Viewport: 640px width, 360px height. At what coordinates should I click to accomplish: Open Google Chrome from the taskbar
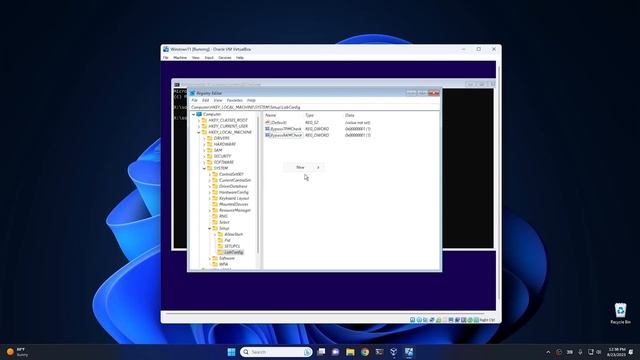365,352
